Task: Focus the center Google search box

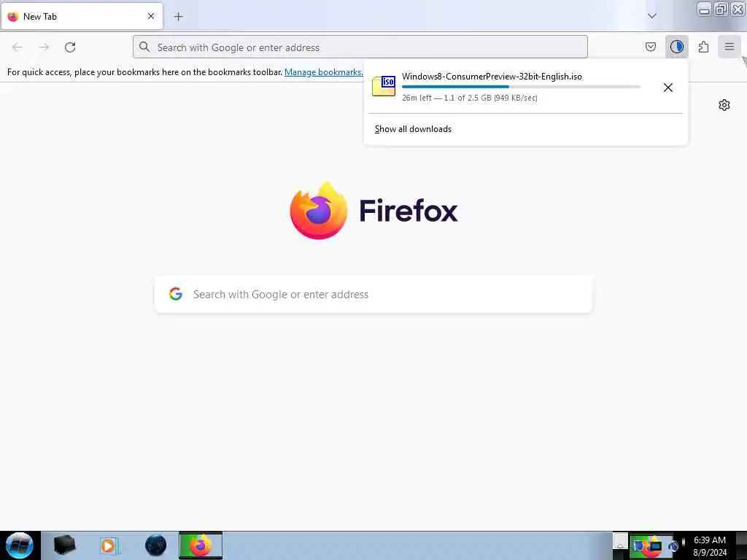Action: 373,295
